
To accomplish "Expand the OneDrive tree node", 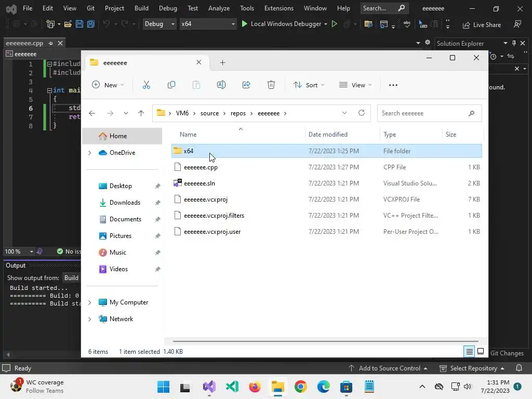I will pyautogui.click(x=89, y=153).
